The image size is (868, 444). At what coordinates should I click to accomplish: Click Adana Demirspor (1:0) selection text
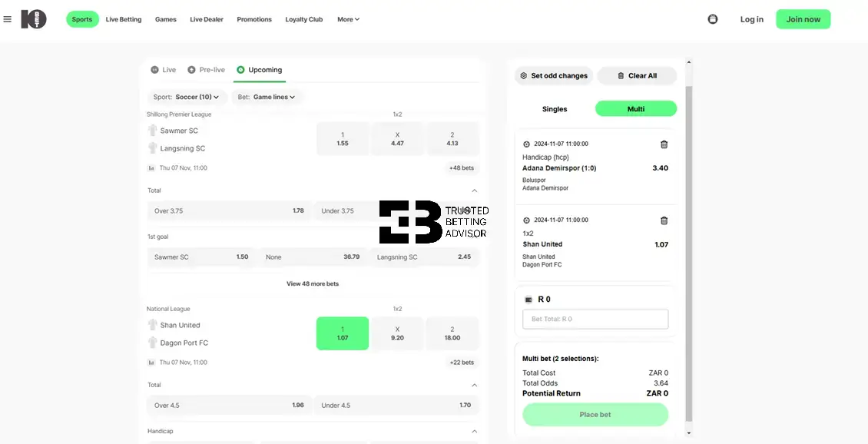click(x=559, y=168)
